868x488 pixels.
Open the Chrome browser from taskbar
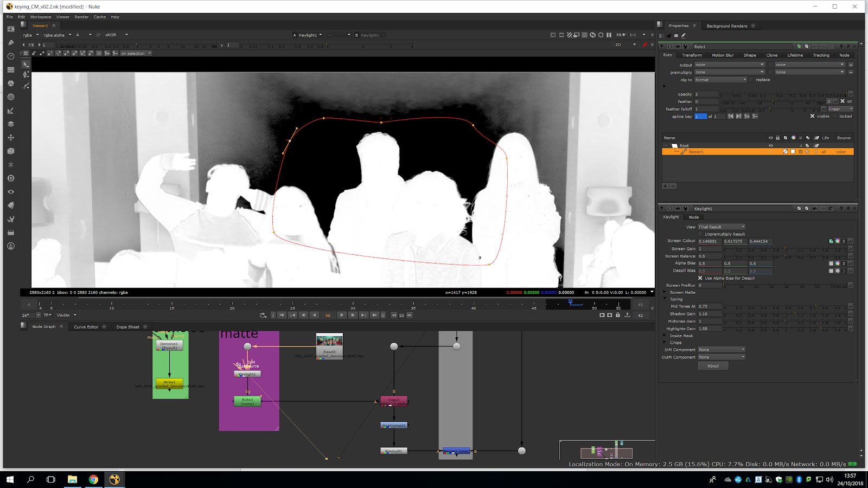tap(93, 479)
